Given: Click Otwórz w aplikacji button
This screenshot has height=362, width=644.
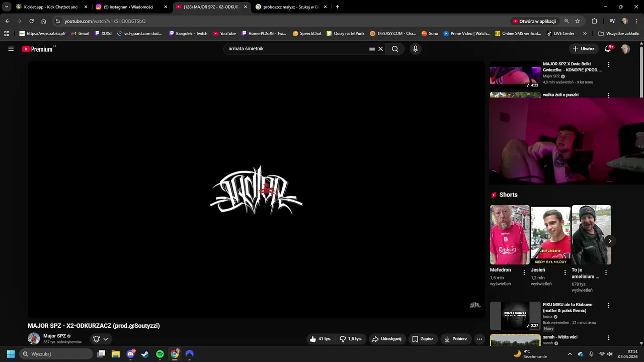Looking at the screenshot, I should coord(534,21).
